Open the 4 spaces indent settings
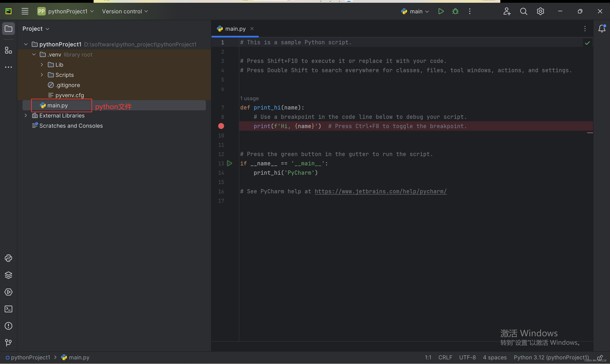The width and height of the screenshot is (610, 364). pyautogui.click(x=495, y=358)
